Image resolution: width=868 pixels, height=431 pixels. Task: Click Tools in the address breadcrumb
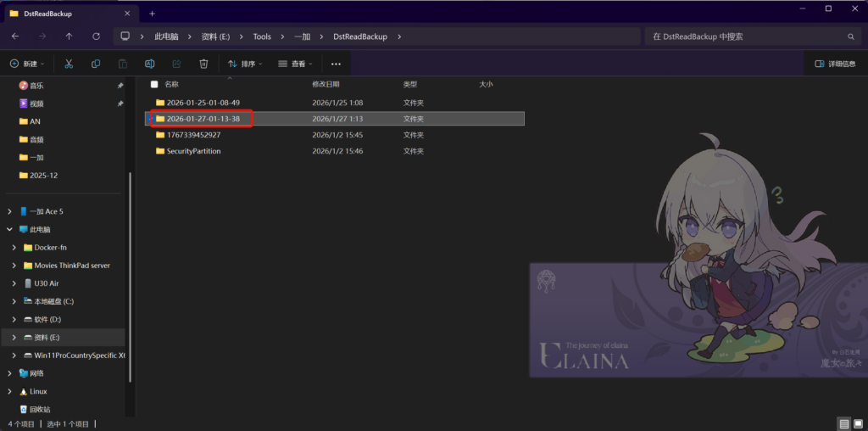(262, 36)
